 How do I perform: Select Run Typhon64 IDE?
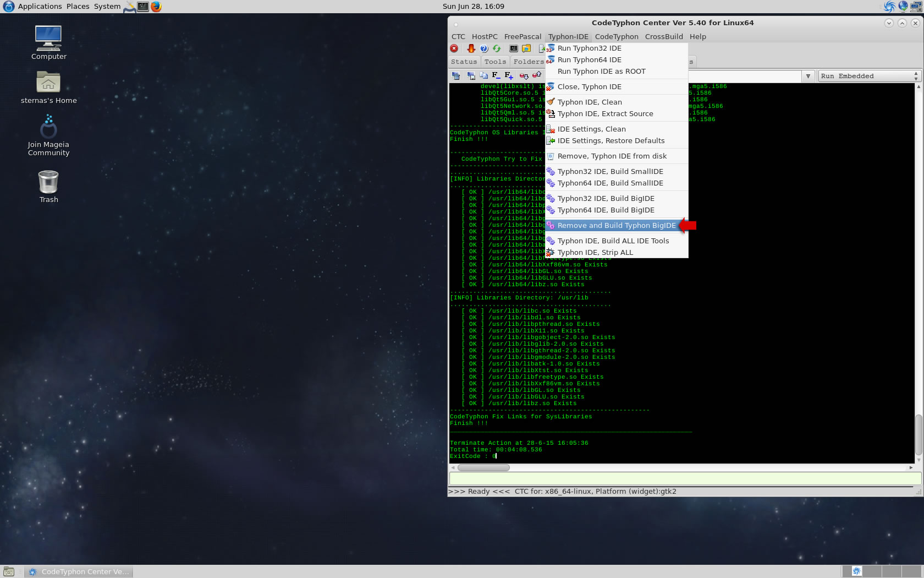[x=617, y=59]
